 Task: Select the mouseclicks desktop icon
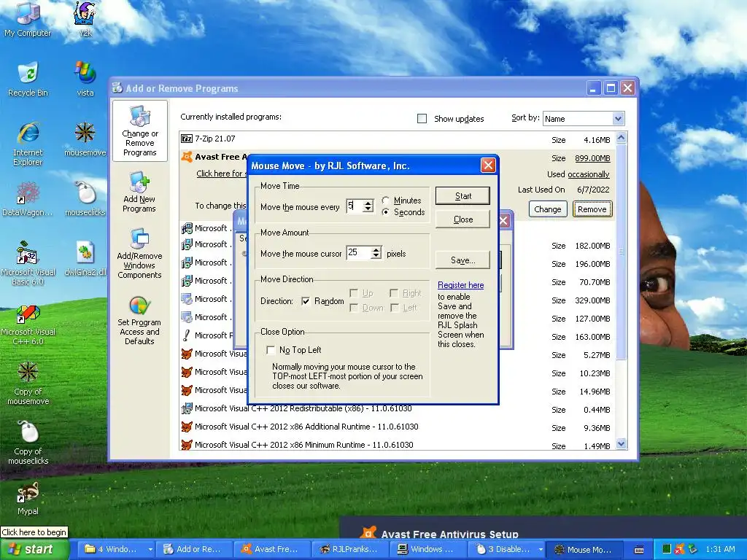(85, 198)
